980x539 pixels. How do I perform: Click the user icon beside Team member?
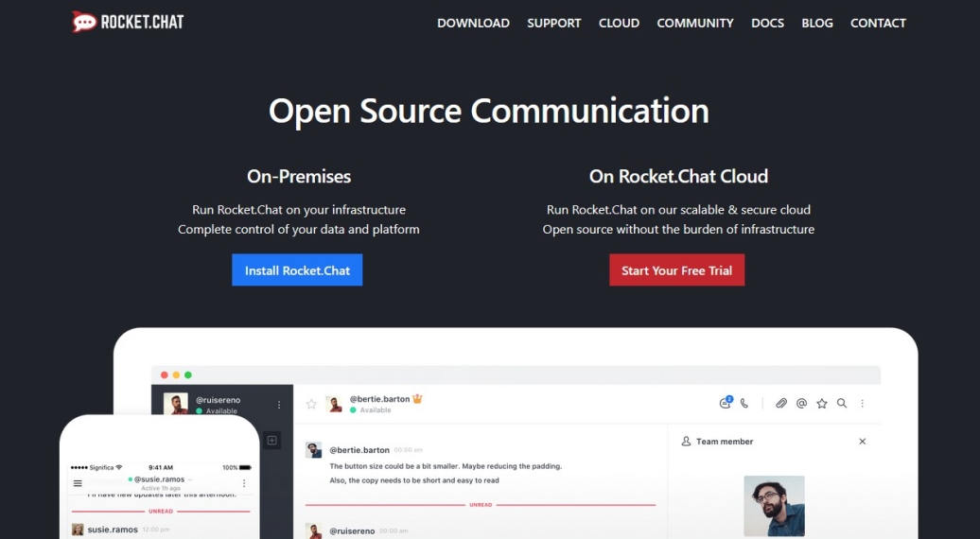pos(686,441)
